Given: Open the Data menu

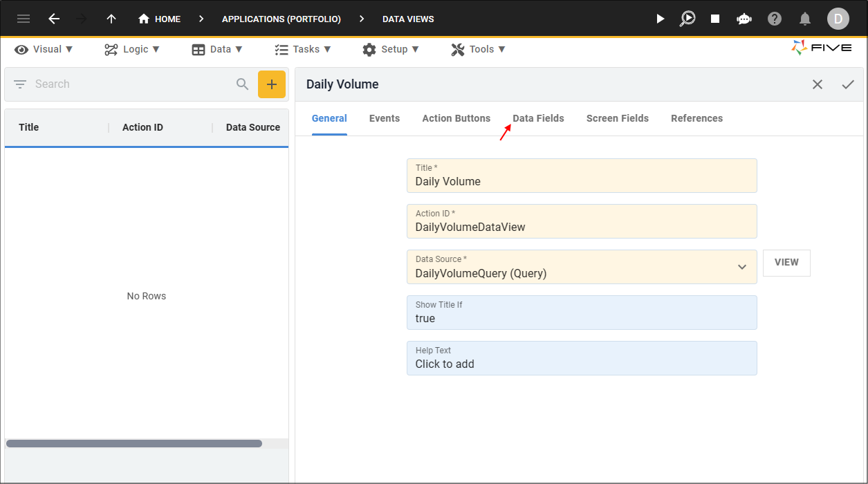Looking at the screenshot, I should (217, 49).
